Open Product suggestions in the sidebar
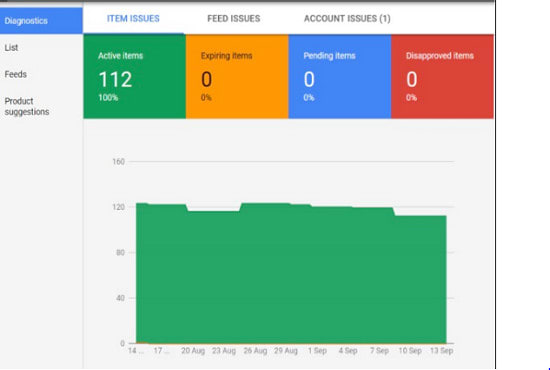550x370 pixels. 27,106
